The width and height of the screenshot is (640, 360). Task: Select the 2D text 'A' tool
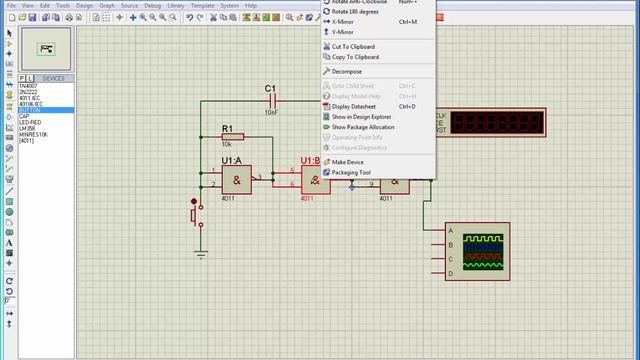pyautogui.click(x=9, y=243)
